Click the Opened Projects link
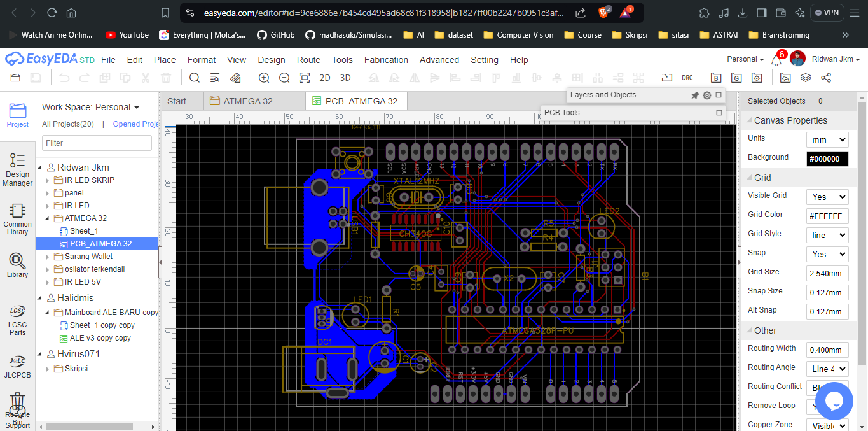Screen dimensions: 868x431 [135, 124]
